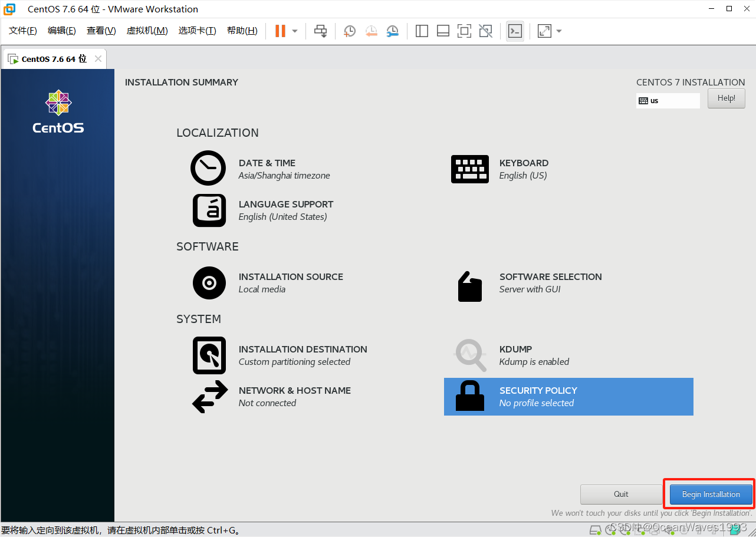The width and height of the screenshot is (756, 537).
Task: Click the Installation Source disc icon
Action: click(x=209, y=283)
